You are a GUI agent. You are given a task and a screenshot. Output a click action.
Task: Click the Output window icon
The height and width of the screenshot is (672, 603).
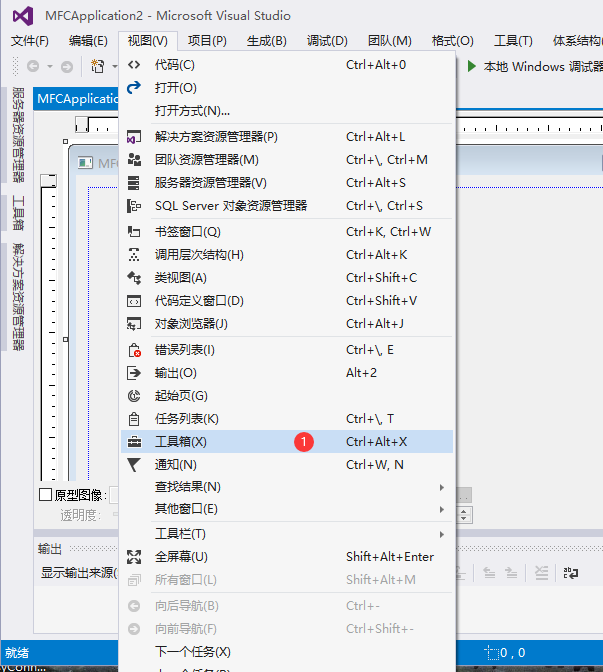[x=134, y=373]
